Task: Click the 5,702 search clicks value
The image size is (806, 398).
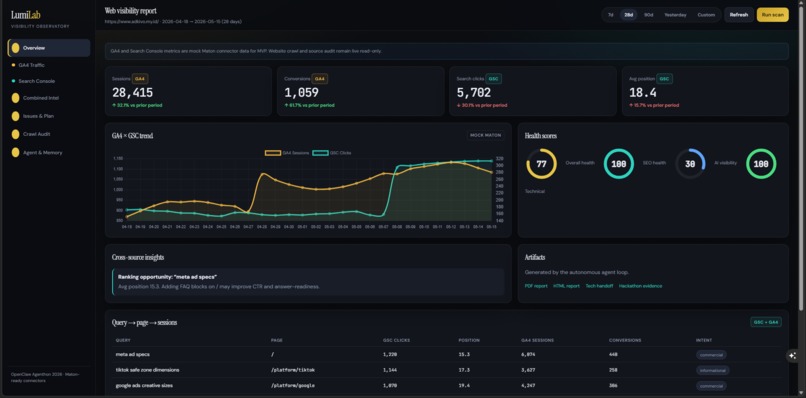Action: click(473, 93)
